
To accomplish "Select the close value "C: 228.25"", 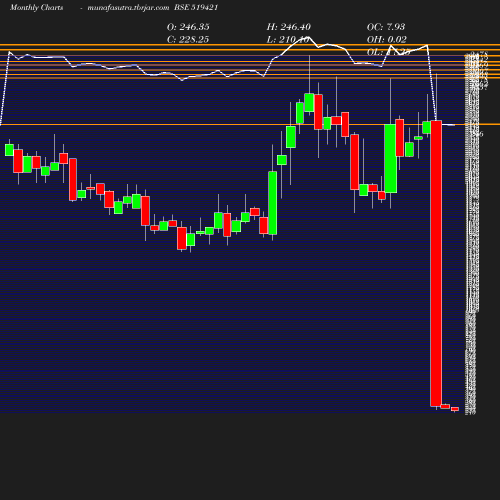I will (x=188, y=40).
